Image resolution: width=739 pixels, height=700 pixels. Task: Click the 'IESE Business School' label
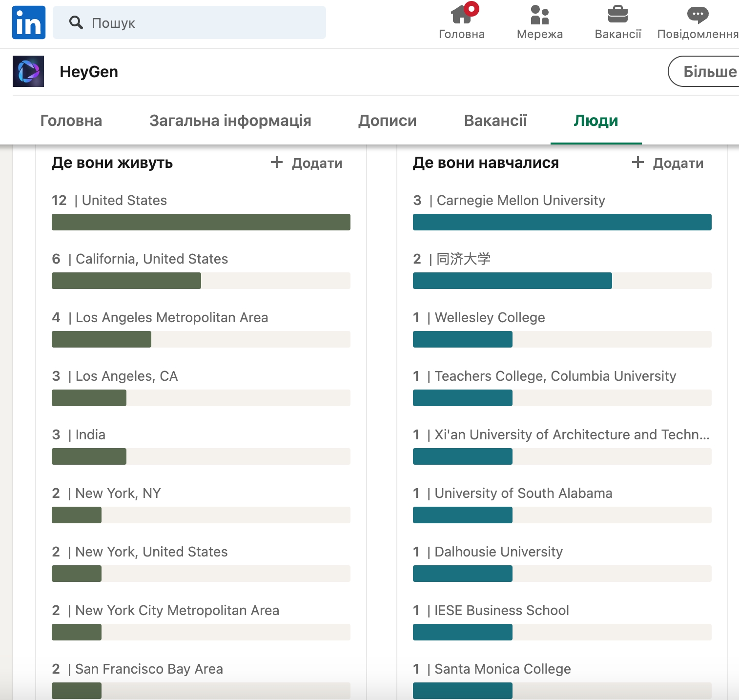502,610
